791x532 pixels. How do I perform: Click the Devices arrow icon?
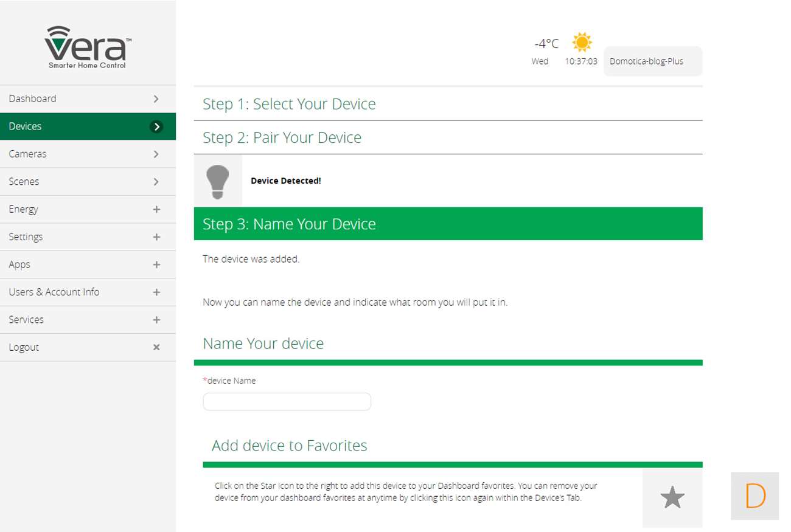coord(156,126)
